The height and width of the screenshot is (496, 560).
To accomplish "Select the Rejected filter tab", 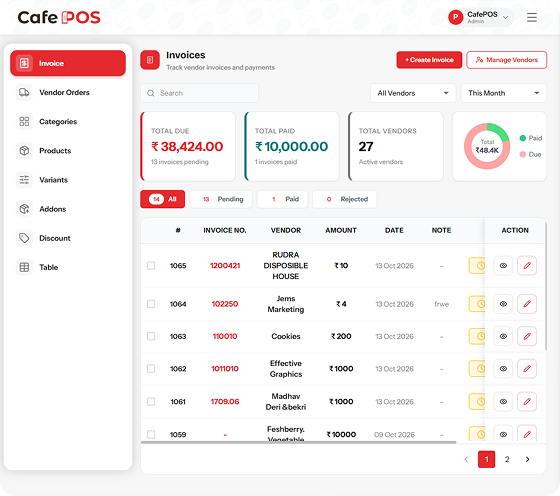I will 344,199.
